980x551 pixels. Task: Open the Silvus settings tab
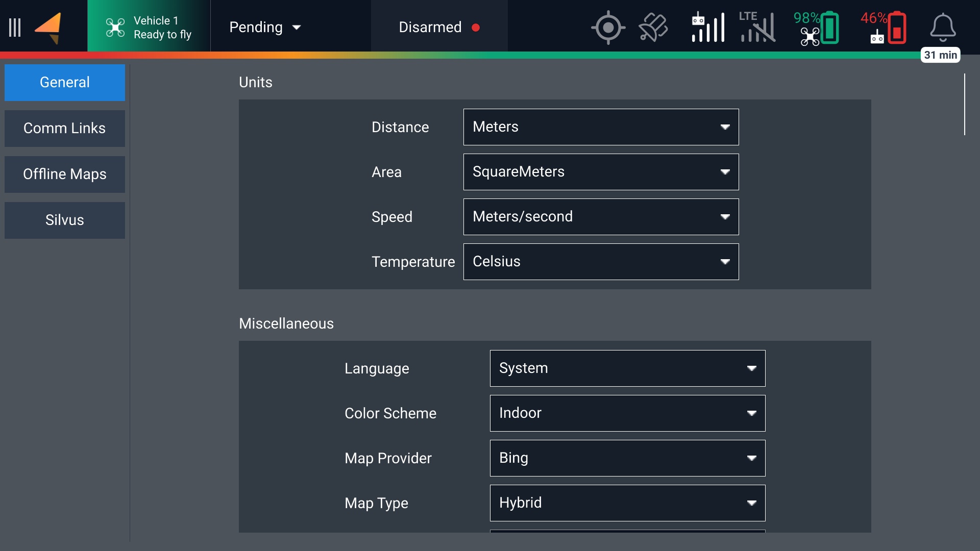[x=65, y=220]
